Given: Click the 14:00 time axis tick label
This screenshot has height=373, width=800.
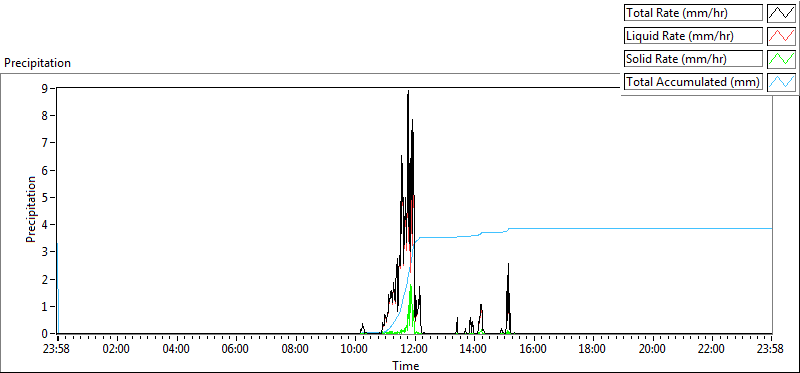Looking at the screenshot, I should click(x=474, y=350).
